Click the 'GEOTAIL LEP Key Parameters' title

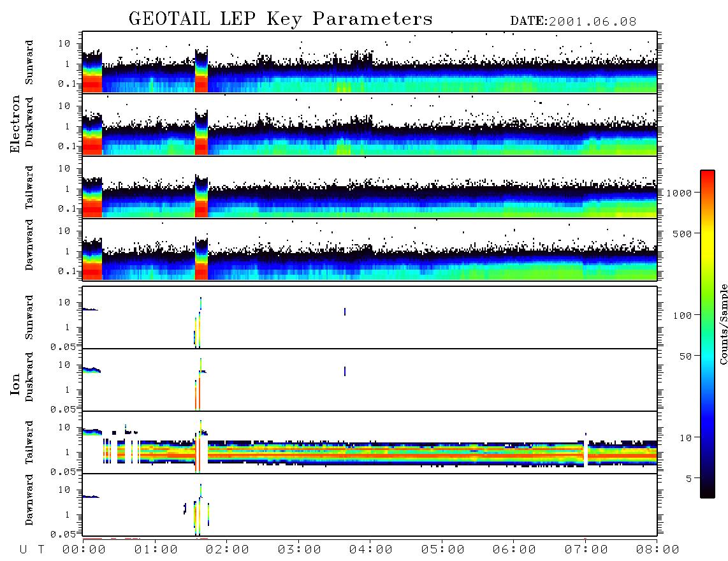point(280,19)
